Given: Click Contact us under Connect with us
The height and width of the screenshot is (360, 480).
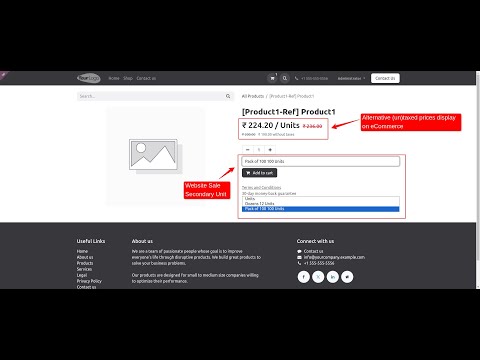Looking at the screenshot, I should (x=313, y=251).
